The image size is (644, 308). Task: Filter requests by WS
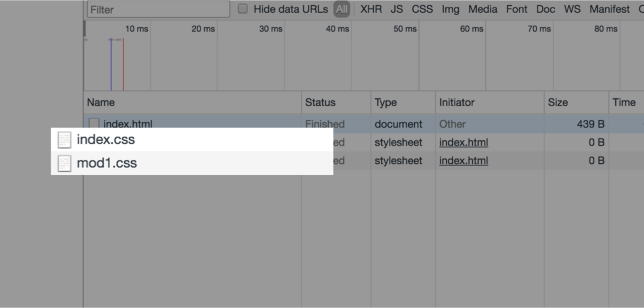click(x=572, y=9)
